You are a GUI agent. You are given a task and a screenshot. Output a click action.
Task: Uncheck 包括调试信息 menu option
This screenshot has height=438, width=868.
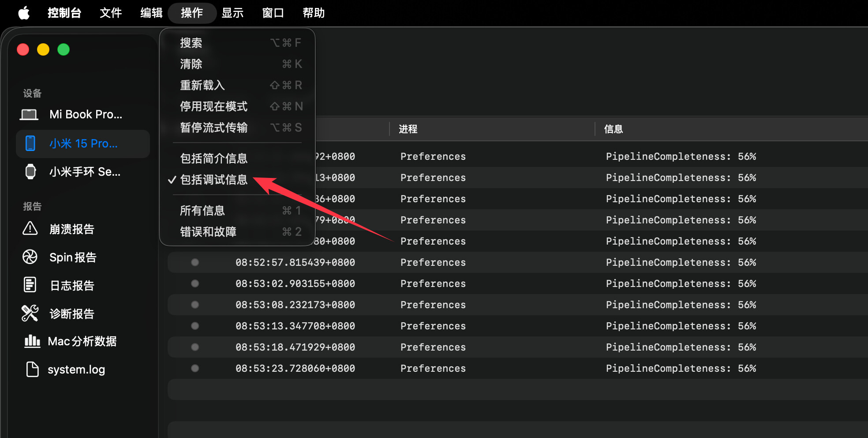pos(237,180)
